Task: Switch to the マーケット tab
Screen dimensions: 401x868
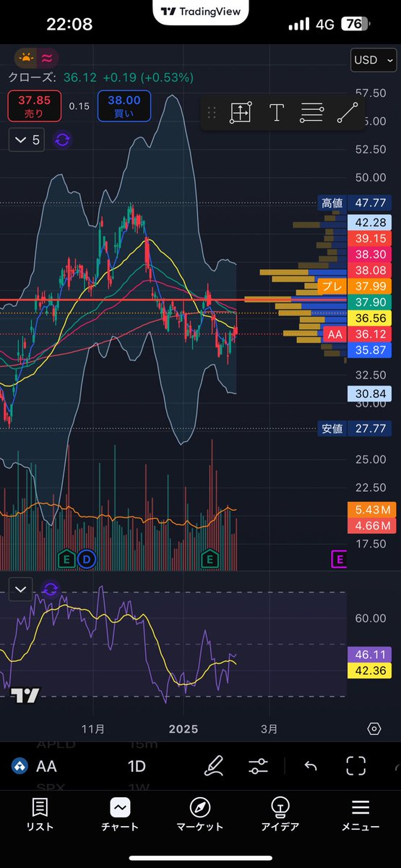Action: click(x=200, y=815)
